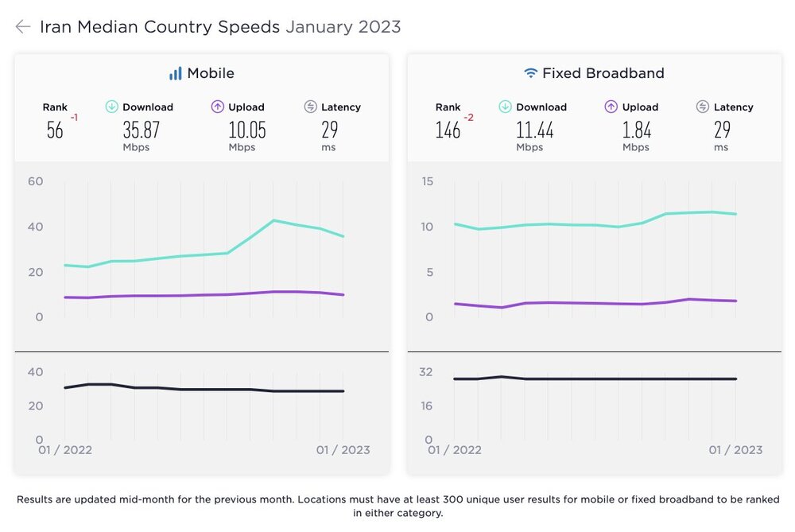Click the Fixed Broadband wifi icon
The width and height of the screenshot is (795, 532).
pos(530,74)
